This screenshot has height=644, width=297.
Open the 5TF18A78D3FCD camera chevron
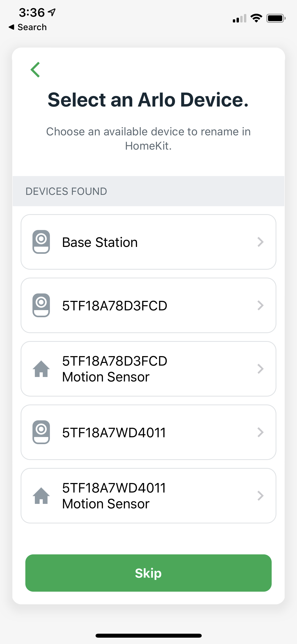point(260,305)
